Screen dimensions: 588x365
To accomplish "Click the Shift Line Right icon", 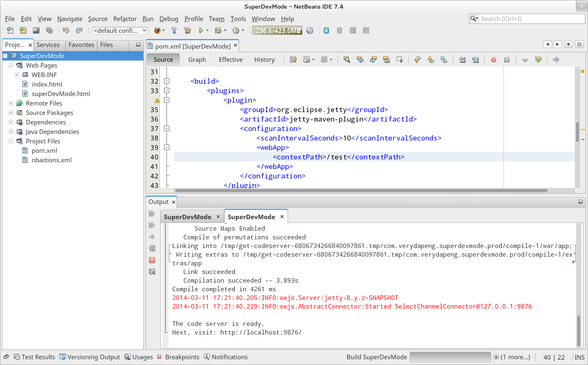I will pos(476,60).
